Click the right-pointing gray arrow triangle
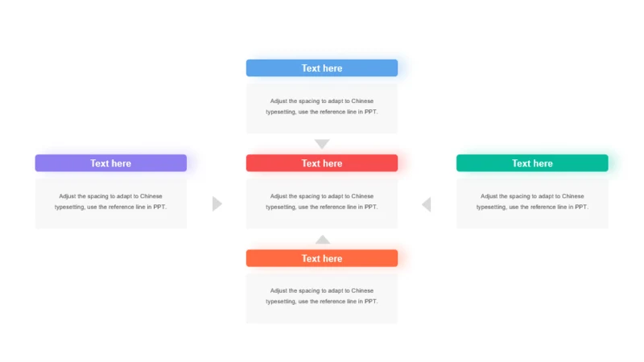 pos(217,204)
